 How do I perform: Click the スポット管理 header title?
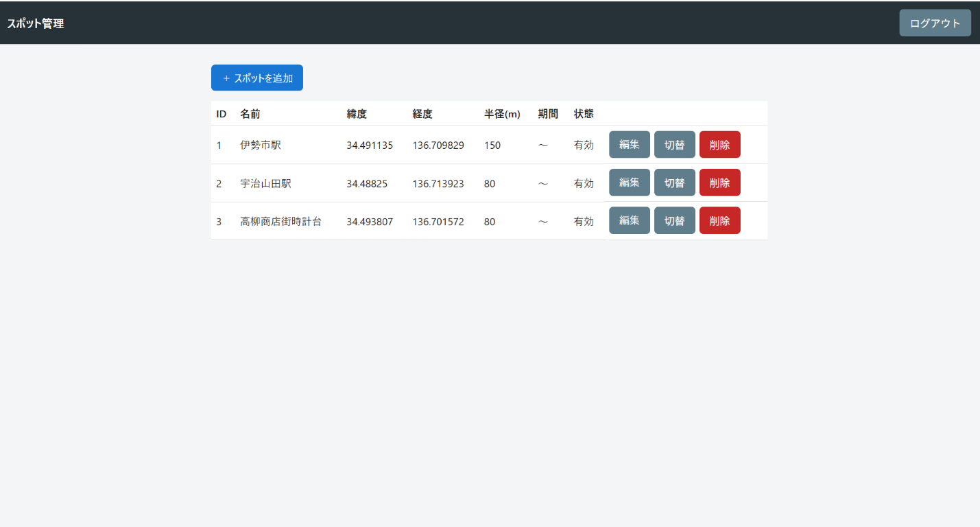[36, 23]
